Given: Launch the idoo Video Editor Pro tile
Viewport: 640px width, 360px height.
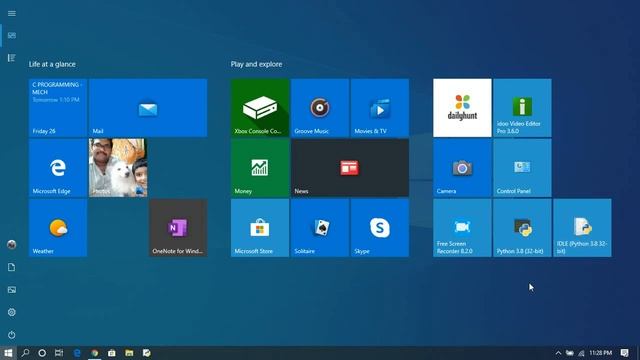Looking at the screenshot, I should click(522, 108).
